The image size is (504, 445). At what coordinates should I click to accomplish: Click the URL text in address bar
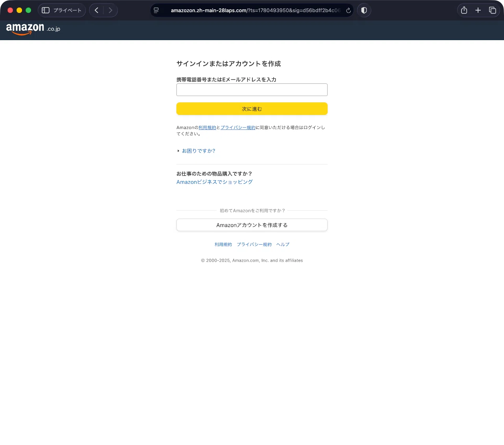[256, 10]
